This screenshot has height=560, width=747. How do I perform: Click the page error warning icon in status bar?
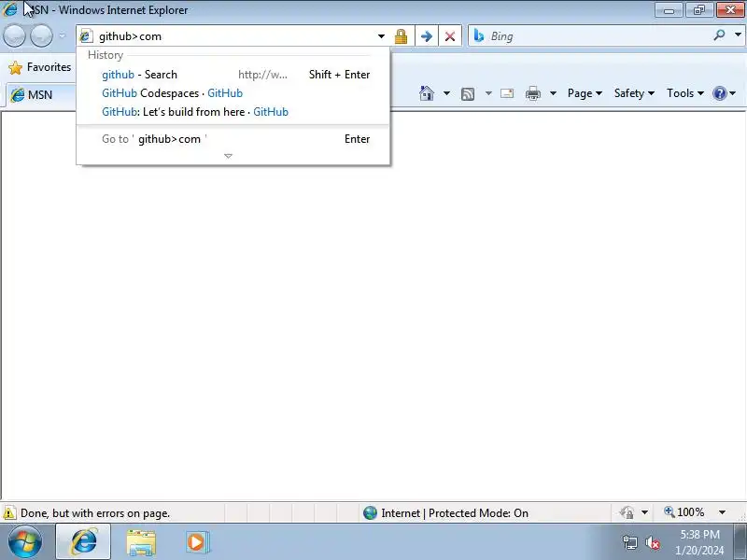click(x=9, y=512)
